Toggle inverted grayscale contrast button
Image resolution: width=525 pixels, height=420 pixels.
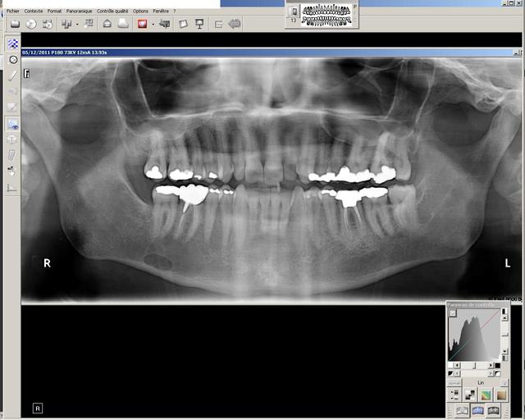470,395
